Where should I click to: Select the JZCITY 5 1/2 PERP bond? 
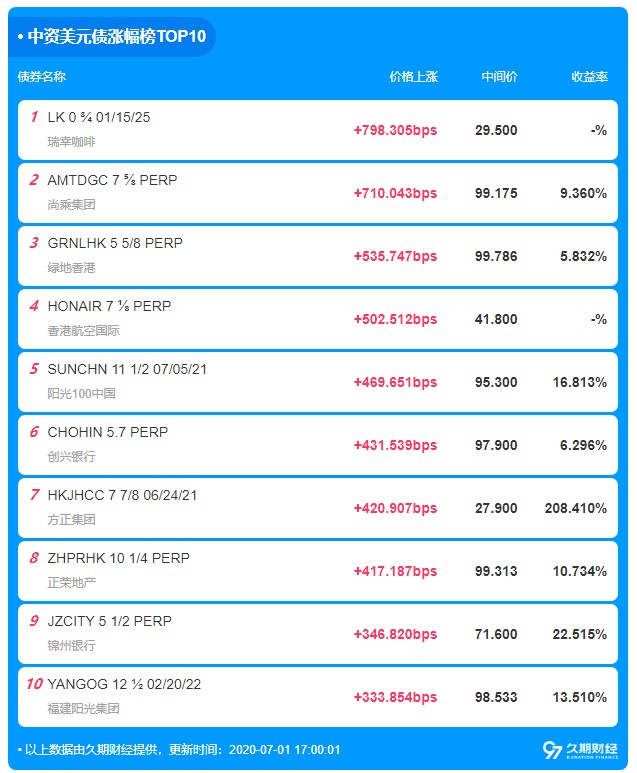click(109, 622)
